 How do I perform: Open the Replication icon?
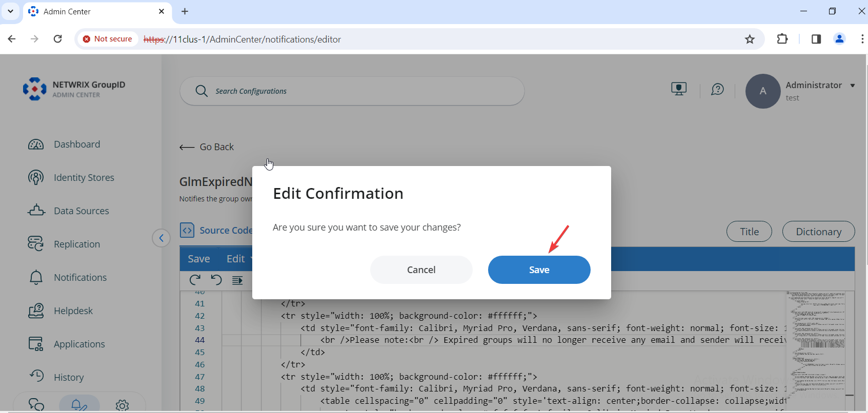[36, 244]
